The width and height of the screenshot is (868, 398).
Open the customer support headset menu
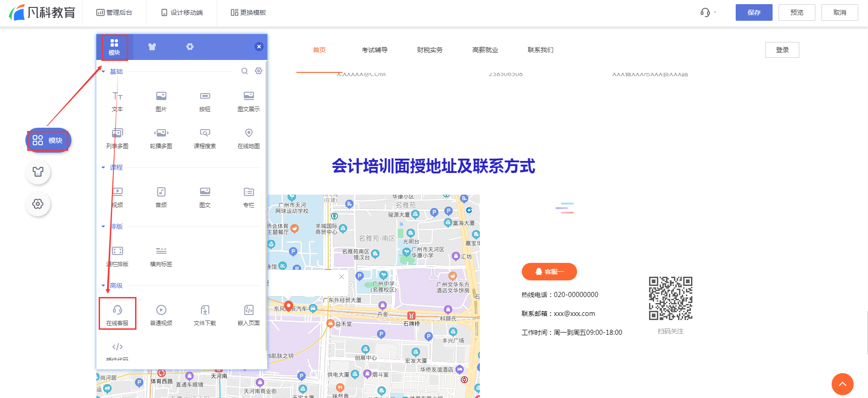(x=708, y=12)
